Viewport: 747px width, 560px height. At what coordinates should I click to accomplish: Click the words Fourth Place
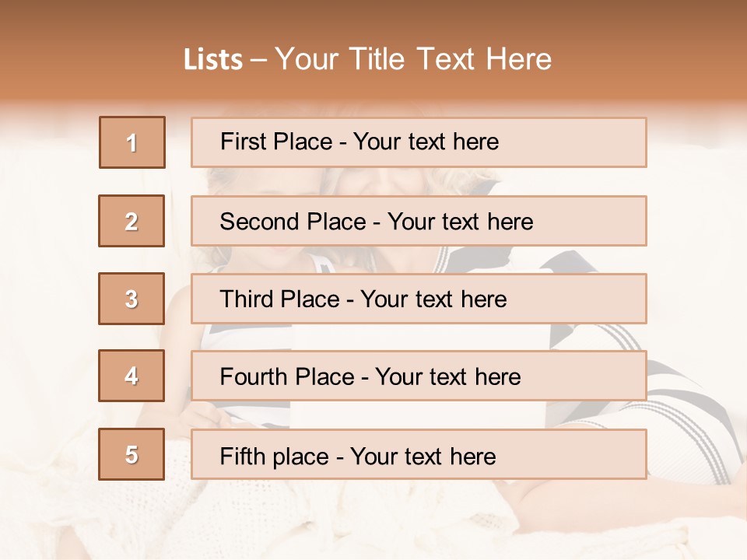[x=287, y=376]
